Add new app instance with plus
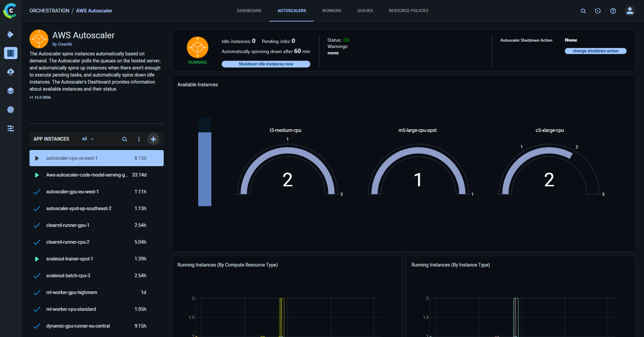 tap(153, 139)
